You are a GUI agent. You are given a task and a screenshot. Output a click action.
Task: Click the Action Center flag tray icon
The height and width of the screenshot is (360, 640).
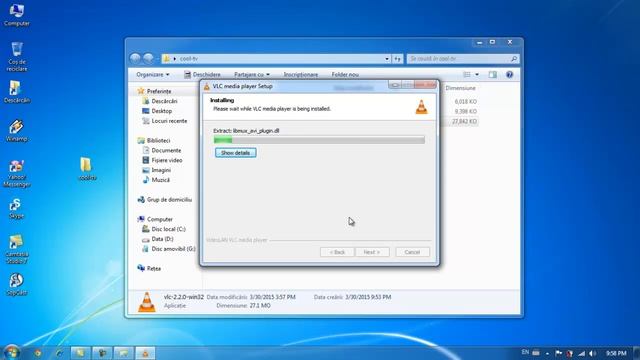(x=558, y=353)
